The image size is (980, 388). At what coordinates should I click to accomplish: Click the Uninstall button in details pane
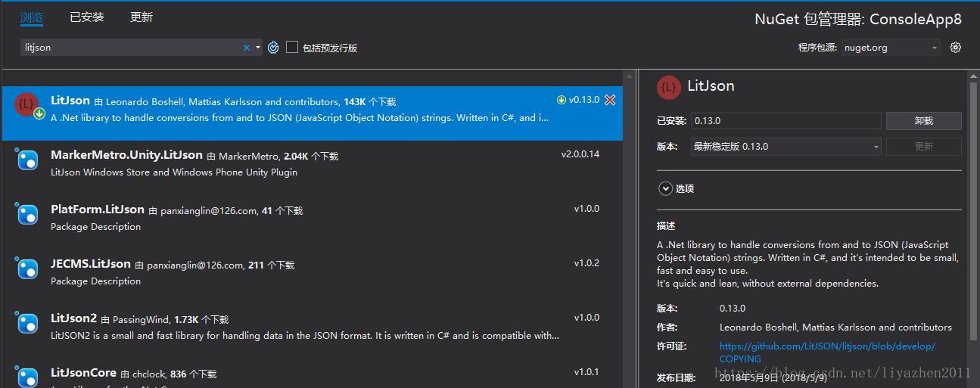tap(924, 121)
